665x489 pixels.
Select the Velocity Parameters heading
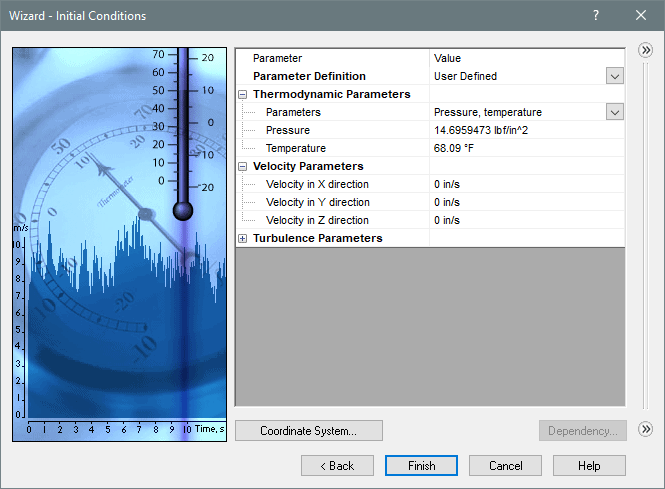tap(308, 166)
